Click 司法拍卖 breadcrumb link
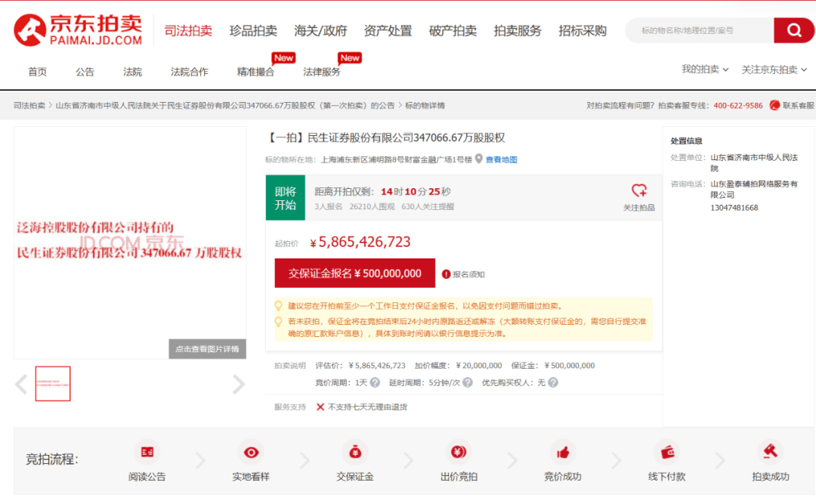816x504 pixels. [x=29, y=105]
